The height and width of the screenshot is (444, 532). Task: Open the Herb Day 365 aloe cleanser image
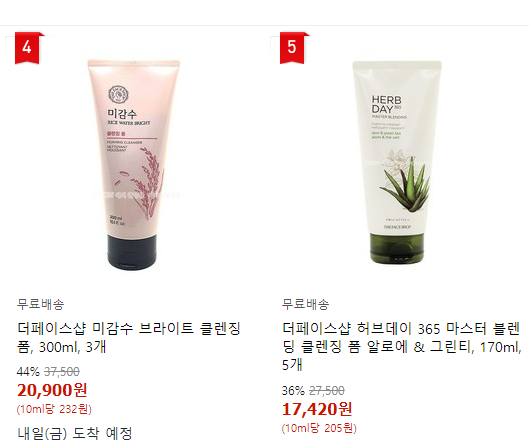pos(397,162)
